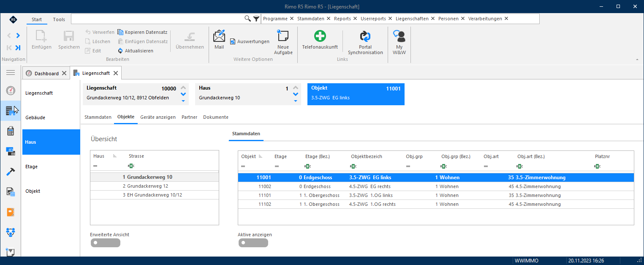Viewport: 644px width, 265px height.
Task: Close the Liegenschaft tab
Action: (115, 73)
